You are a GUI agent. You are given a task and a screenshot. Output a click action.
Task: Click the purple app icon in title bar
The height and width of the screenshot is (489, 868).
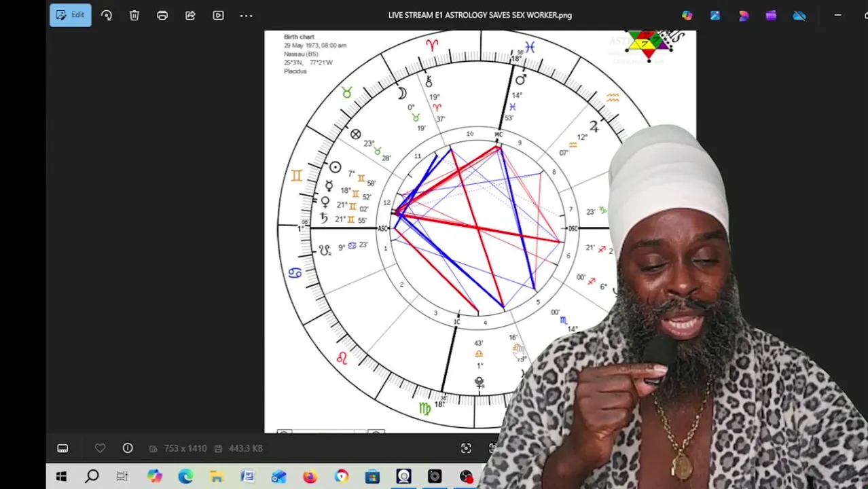[x=771, y=15]
